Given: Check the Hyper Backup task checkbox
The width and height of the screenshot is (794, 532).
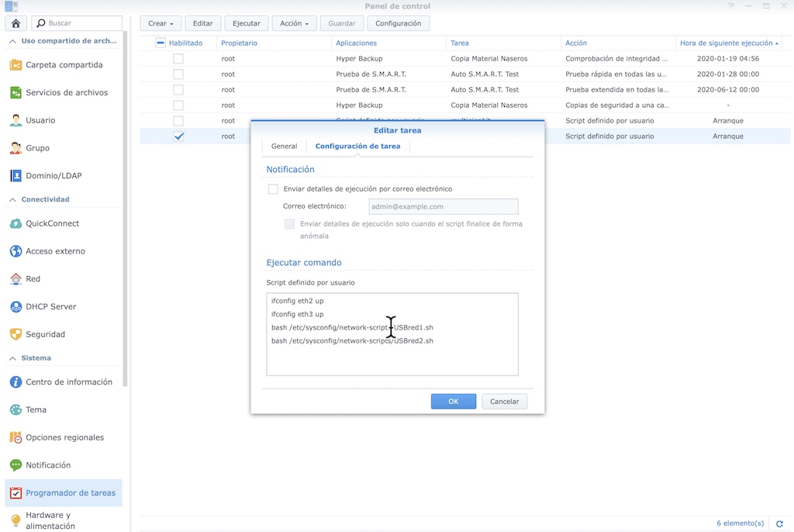Looking at the screenshot, I should tap(178, 58).
